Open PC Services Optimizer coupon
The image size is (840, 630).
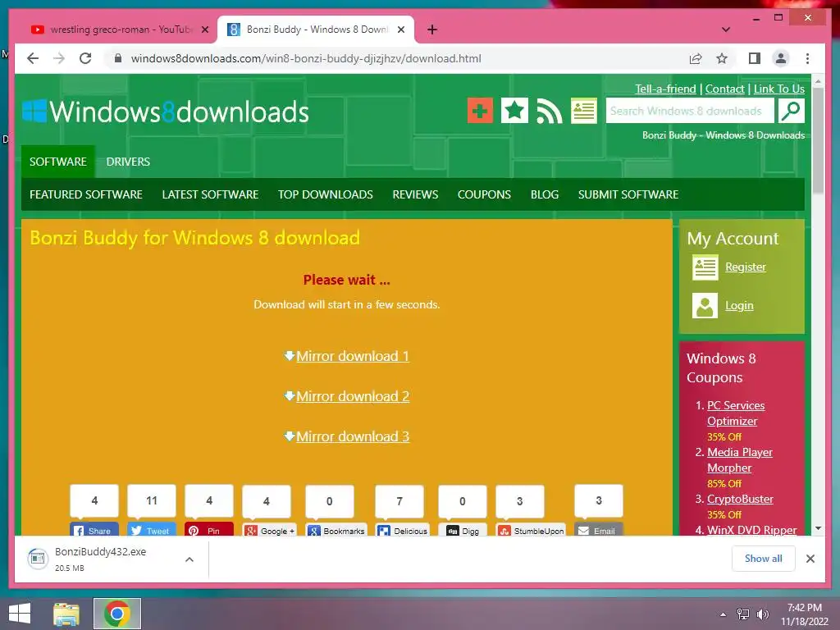point(736,413)
